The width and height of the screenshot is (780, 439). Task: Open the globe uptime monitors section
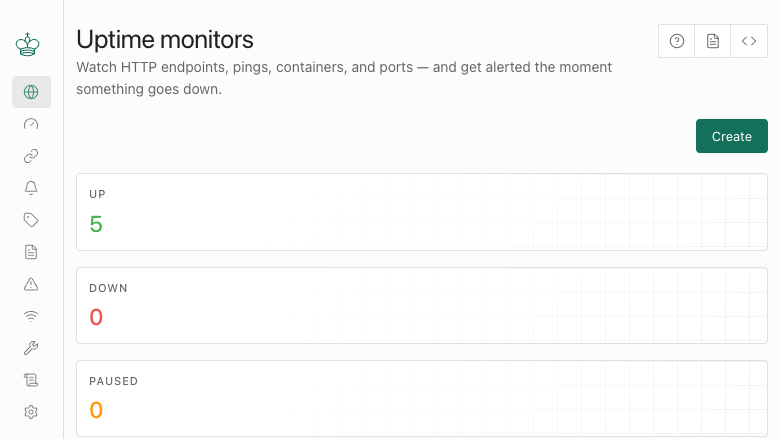pyautogui.click(x=31, y=92)
